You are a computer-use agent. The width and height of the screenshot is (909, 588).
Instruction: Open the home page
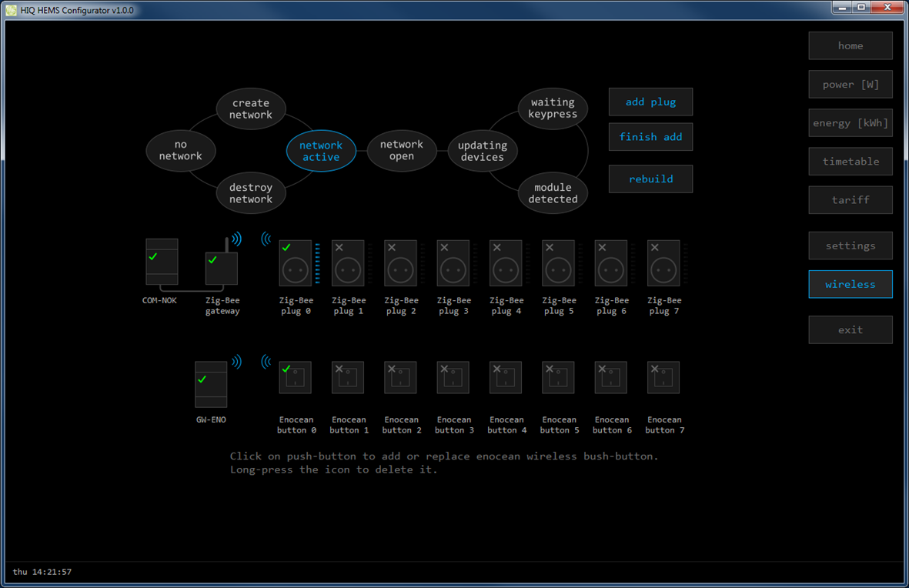pos(850,46)
